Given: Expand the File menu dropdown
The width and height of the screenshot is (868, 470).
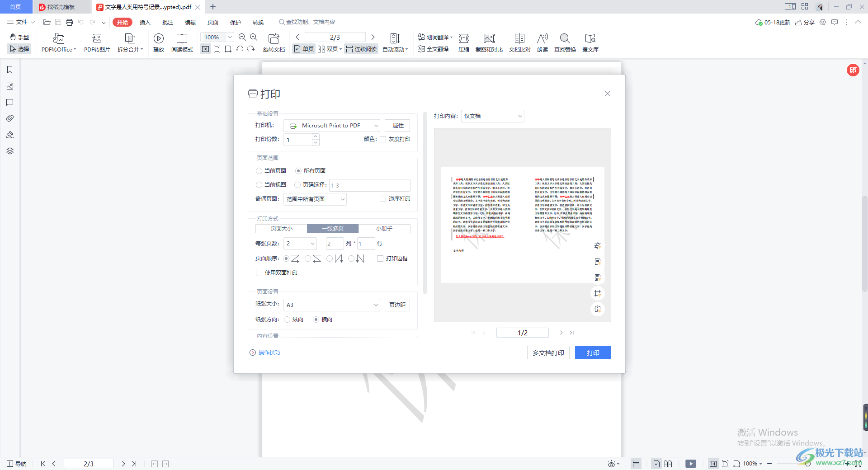Looking at the screenshot, I should pyautogui.click(x=21, y=22).
